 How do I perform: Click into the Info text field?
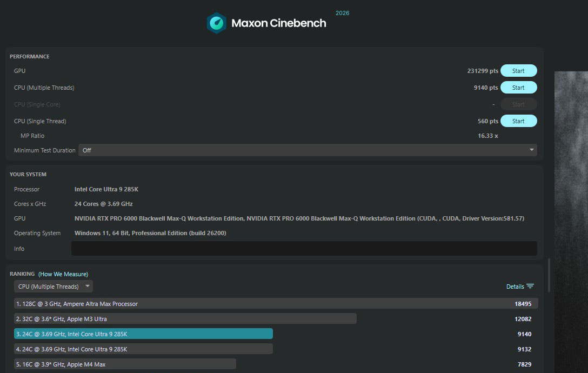304,249
